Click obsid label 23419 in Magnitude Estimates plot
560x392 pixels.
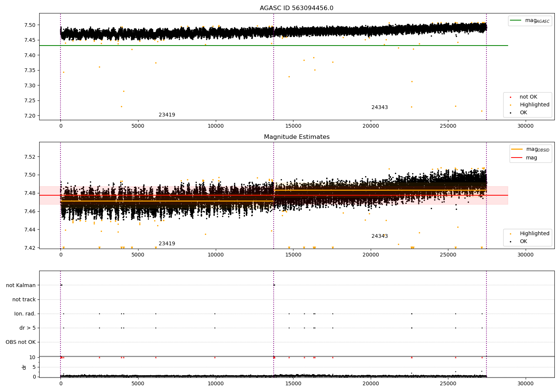(167, 244)
